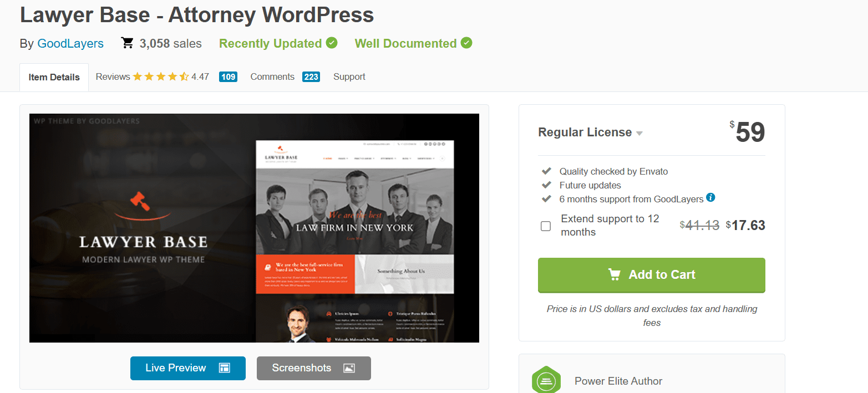Click the Well Documented green checkmark badge

pyautogui.click(x=466, y=43)
